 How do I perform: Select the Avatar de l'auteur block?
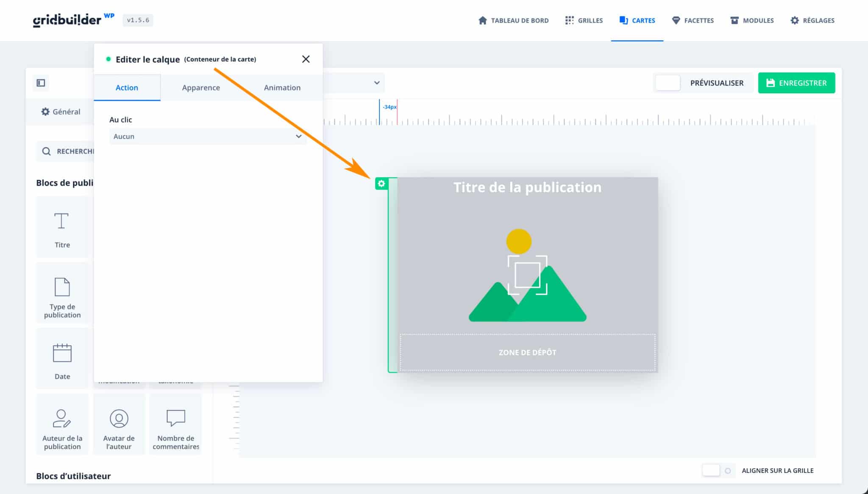tap(119, 425)
